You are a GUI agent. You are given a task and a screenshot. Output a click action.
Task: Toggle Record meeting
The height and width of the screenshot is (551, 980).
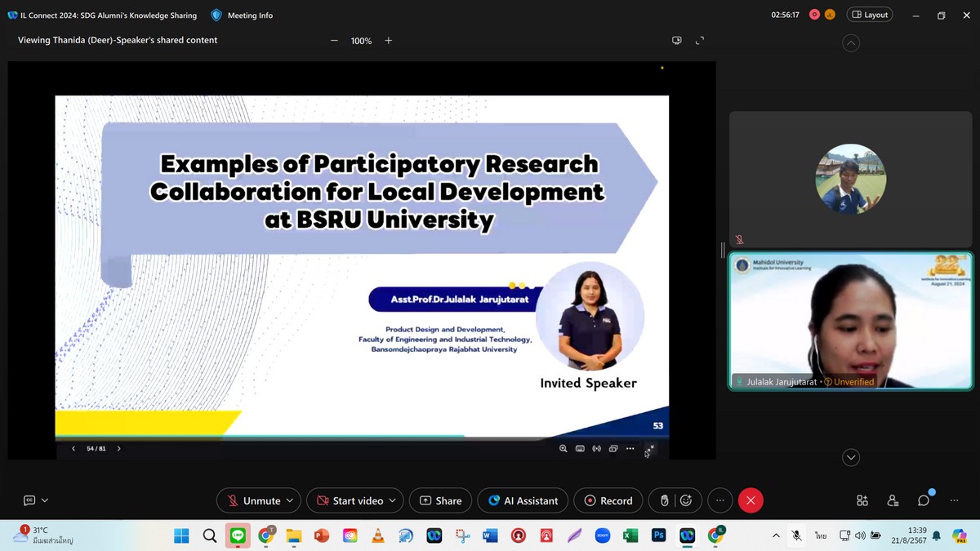(608, 500)
